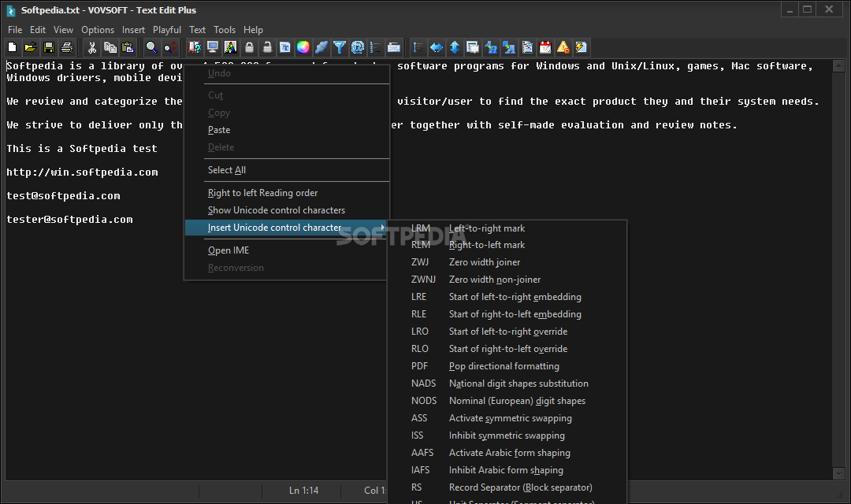Screen dimensions: 851x504
Task: Open the File menu
Action: pos(15,30)
